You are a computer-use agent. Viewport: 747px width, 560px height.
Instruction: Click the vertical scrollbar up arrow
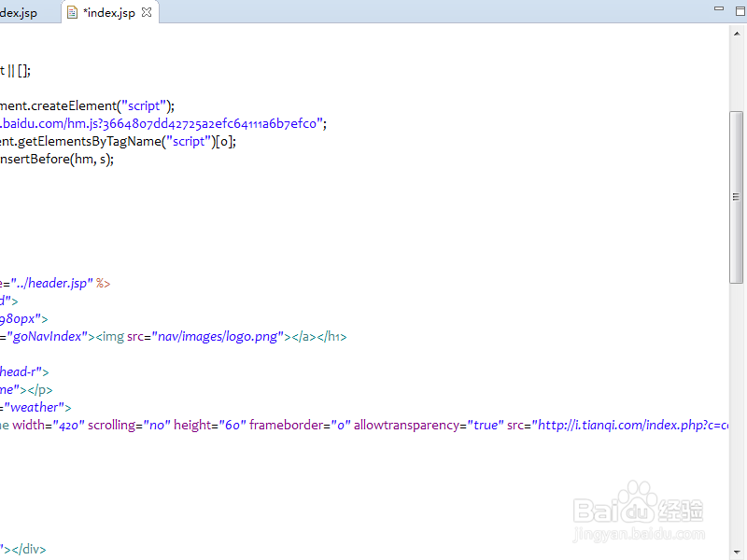(737, 34)
